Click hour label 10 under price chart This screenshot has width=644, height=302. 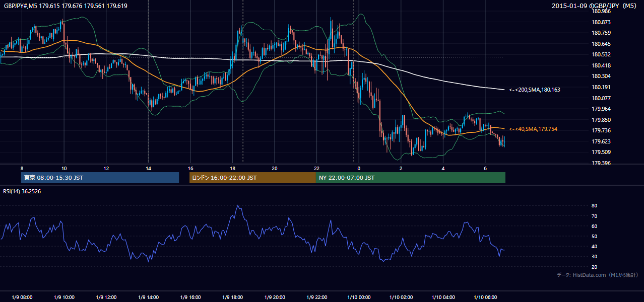(x=64, y=168)
